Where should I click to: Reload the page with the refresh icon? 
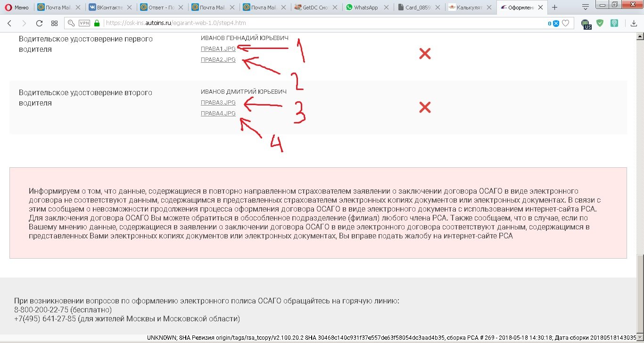pyautogui.click(x=39, y=23)
